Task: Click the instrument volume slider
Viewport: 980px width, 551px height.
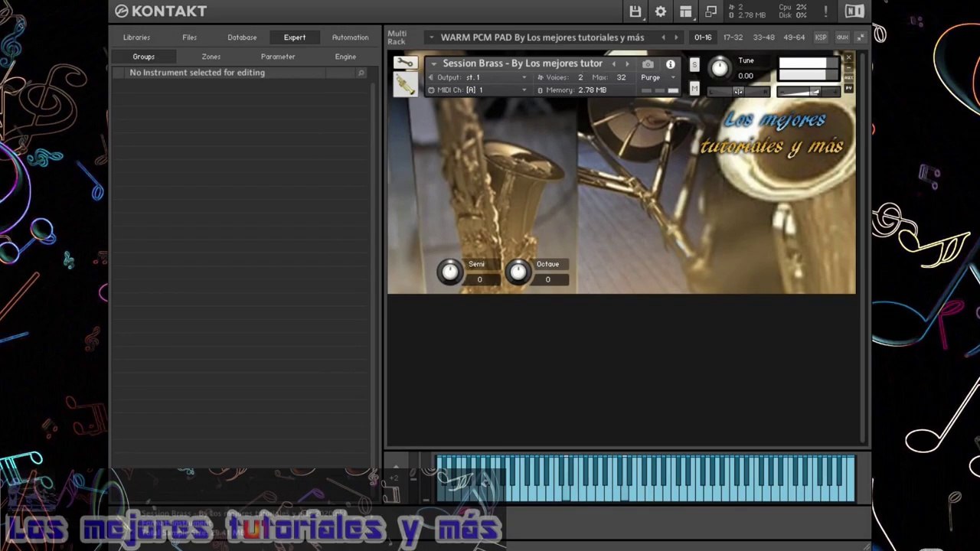Action: click(x=809, y=92)
